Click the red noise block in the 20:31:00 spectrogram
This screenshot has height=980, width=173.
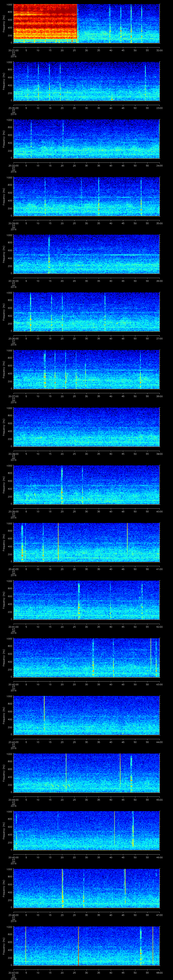[x=45, y=22]
